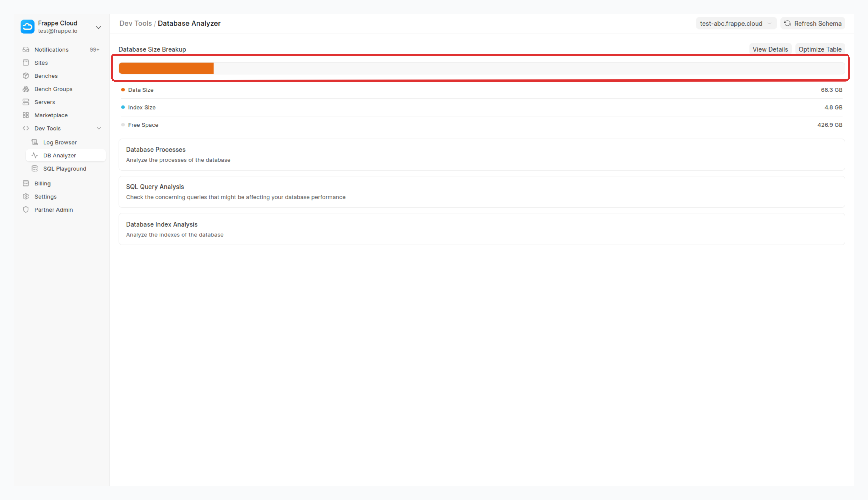Open SQL Playground under Dev Tools
Image resolution: width=868 pixels, height=500 pixels.
(x=66, y=168)
